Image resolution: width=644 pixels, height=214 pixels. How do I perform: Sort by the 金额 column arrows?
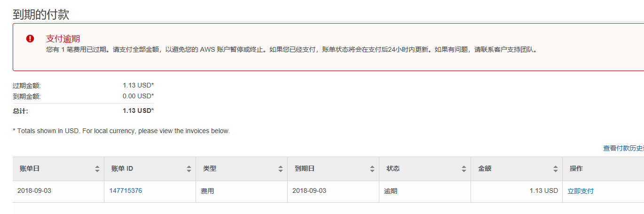point(556,169)
